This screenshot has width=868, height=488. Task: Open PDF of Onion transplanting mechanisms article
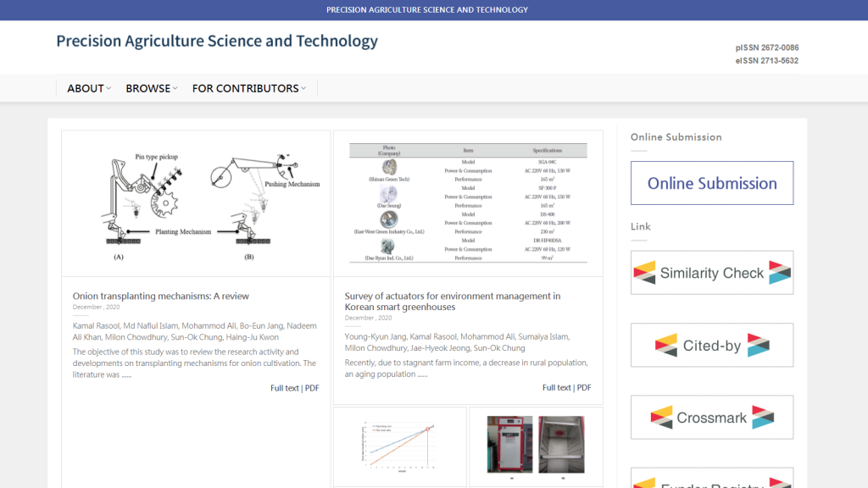pos(312,388)
